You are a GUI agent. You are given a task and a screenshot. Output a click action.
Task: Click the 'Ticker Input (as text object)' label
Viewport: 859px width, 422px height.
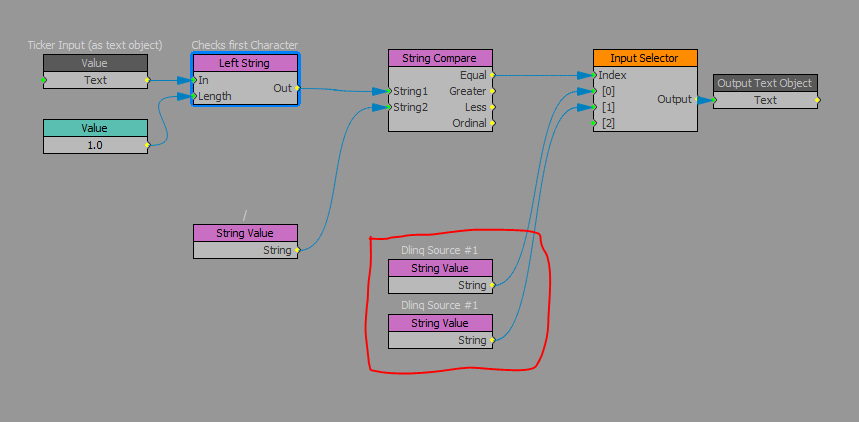tap(95, 45)
